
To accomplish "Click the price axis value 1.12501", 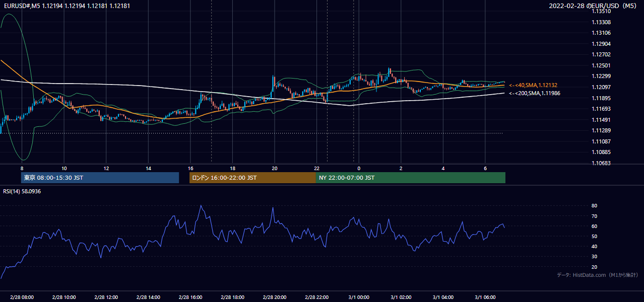I will pos(601,65).
